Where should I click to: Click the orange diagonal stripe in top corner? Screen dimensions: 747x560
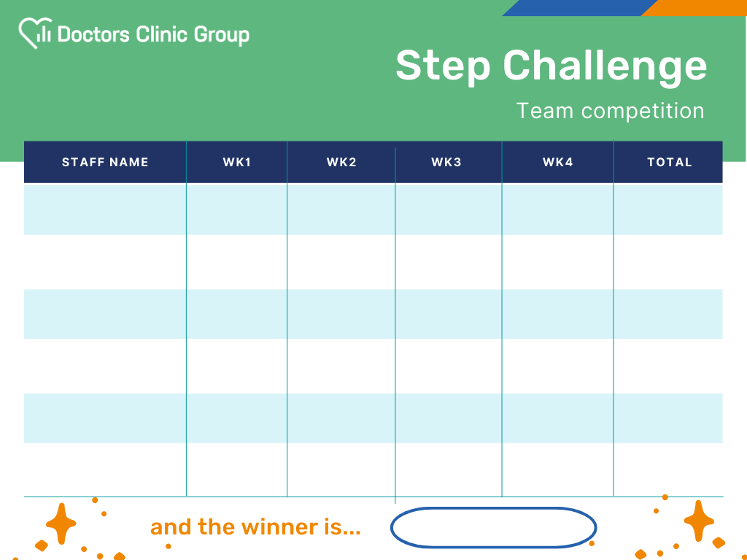694,7
